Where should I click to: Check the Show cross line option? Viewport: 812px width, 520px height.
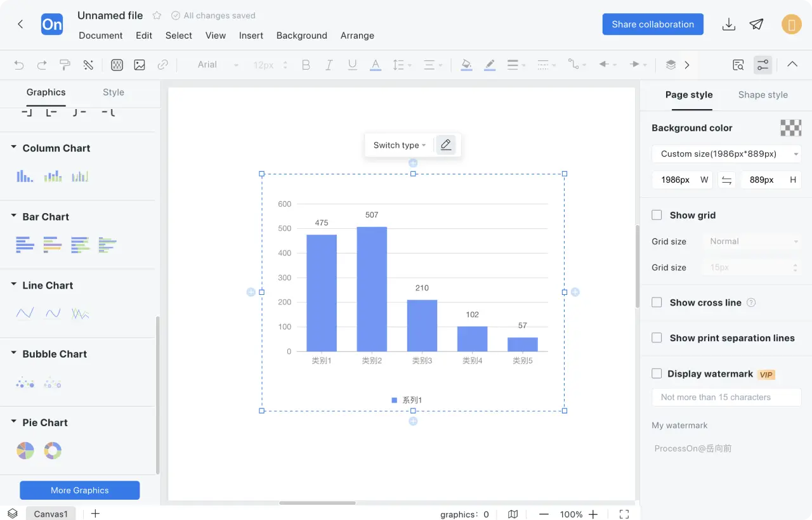pyautogui.click(x=657, y=302)
